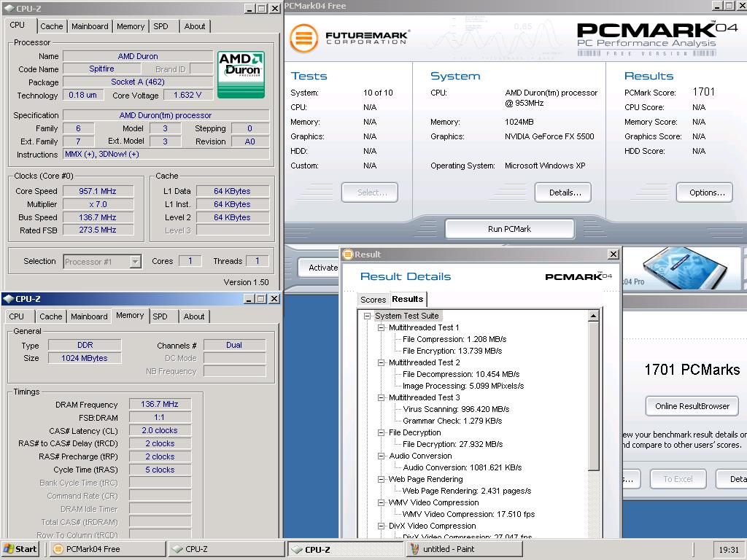Collapse the Multithreaded Test 3 node

click(381, 397)
